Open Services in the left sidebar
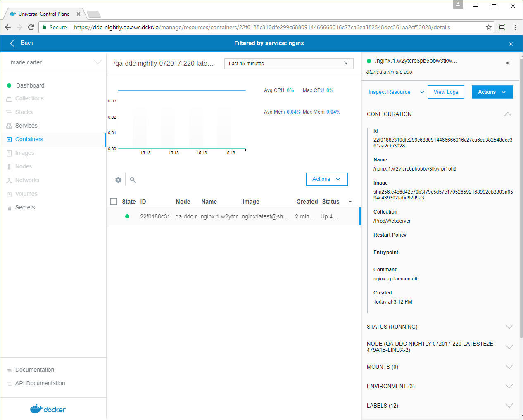Screen dimensions: 523x420 click(x=26, y=126)
